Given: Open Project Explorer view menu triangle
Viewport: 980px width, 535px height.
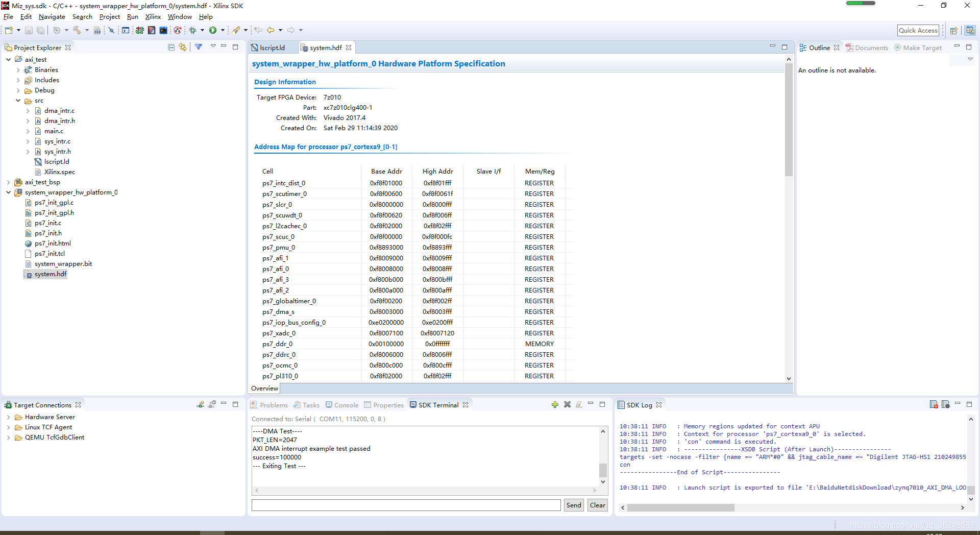Looking at the screenshot, I should [213, 46].
